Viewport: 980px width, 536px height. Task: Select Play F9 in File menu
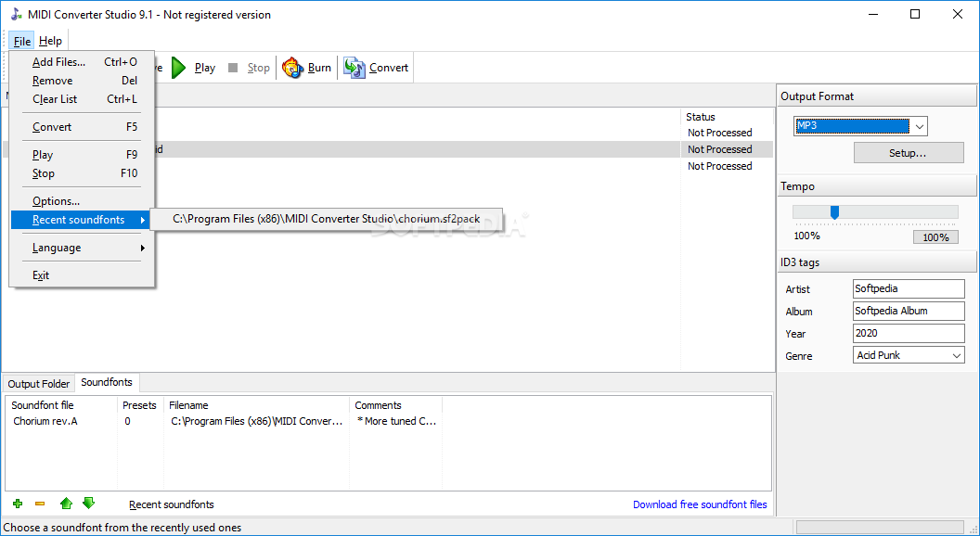point(82,154)
